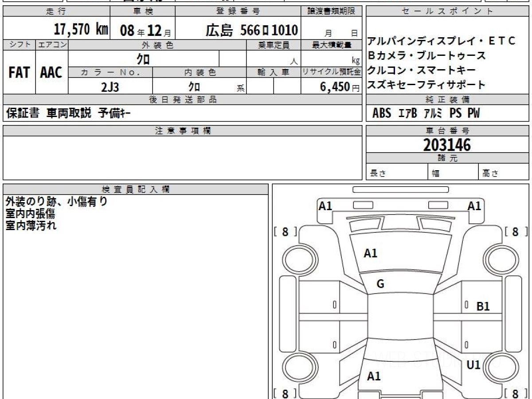Click the 高さ dimension cell
Image resolution: width=532 pixels, height=399 pixels.
[x=504, y=172]
